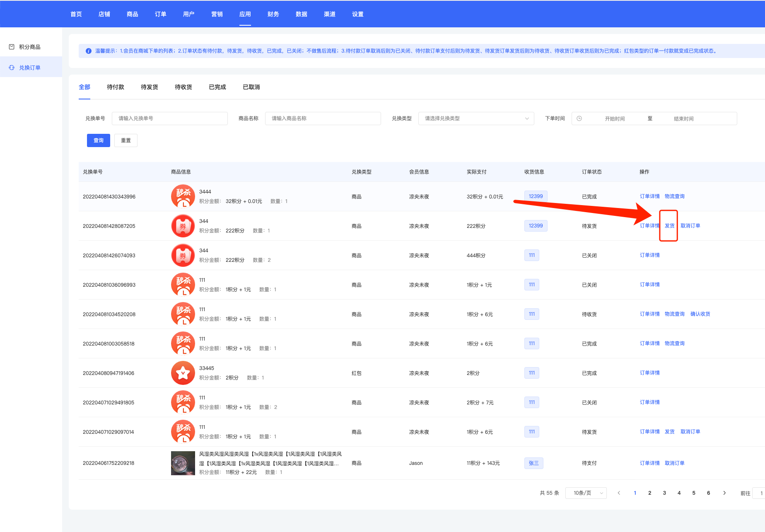Click the 兑换订单 sidebar icon
The image size is (765, 532).
[x=12, y=68]
